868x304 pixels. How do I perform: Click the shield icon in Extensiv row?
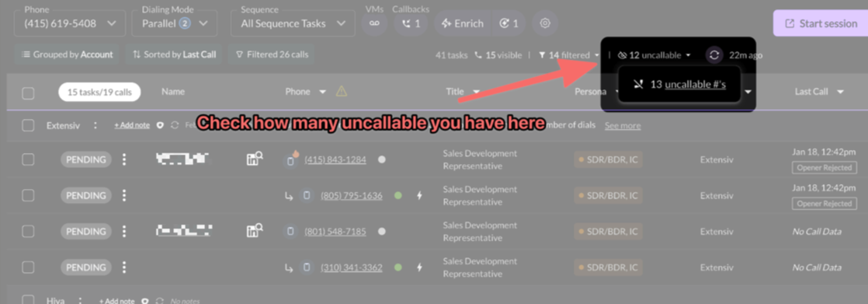[x=161, y=125]
